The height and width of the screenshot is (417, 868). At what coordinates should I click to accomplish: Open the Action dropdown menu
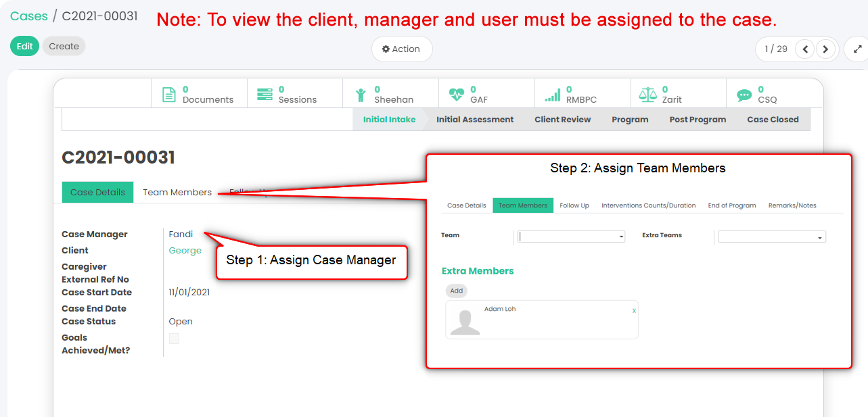(x=401, y=49)
